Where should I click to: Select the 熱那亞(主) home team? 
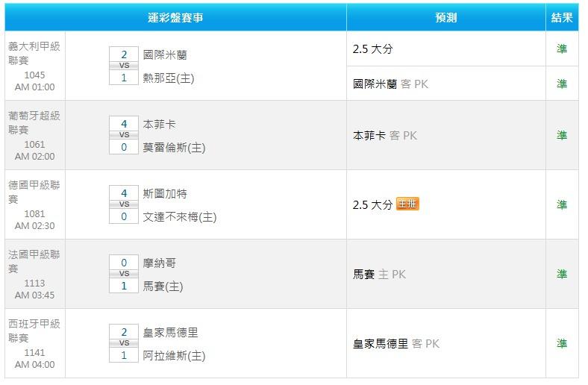(168, 78)
